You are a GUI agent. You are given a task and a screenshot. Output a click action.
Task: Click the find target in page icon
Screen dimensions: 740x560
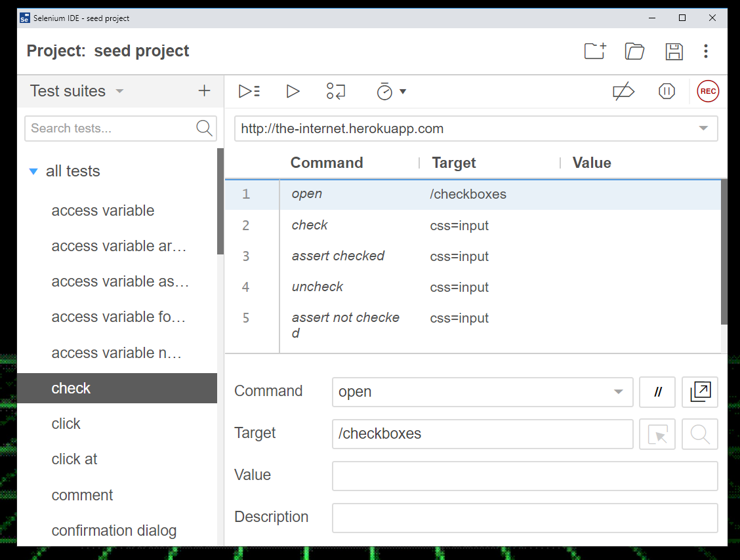[x=700, y=434]
